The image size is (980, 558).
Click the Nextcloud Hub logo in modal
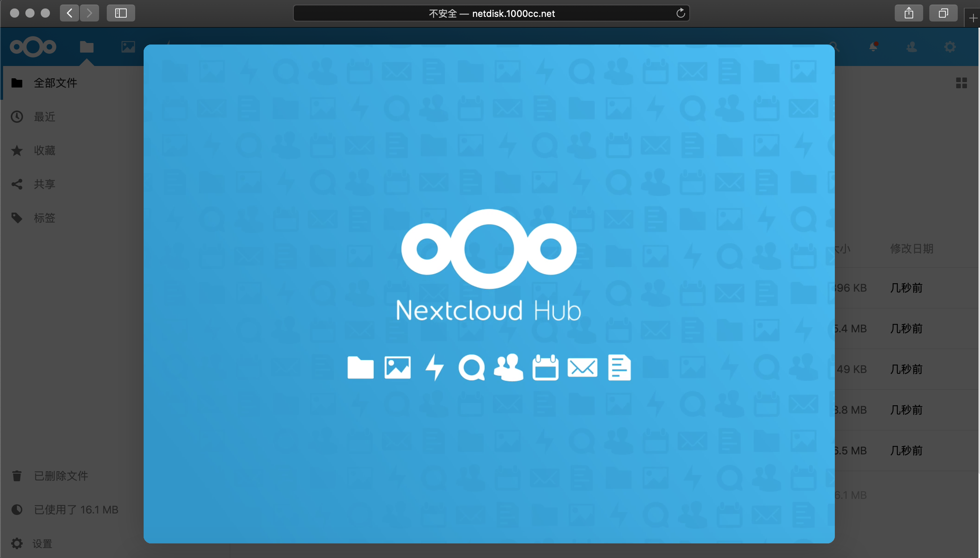click(x=489, y=249)
